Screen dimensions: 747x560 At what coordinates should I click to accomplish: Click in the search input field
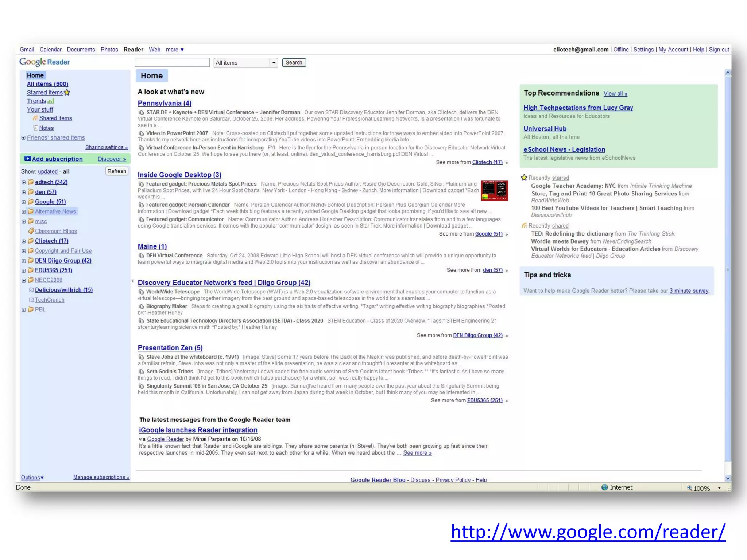click(172, 63)
